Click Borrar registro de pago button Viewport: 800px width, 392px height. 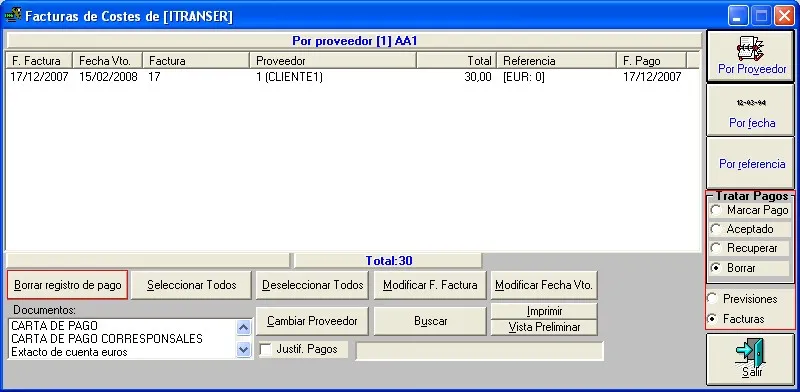67,285
